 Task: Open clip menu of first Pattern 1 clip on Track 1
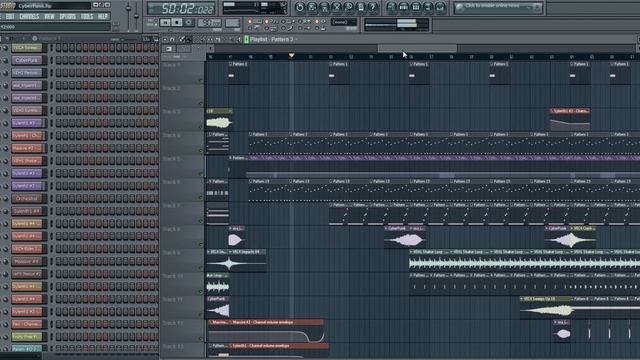point(231,64)
